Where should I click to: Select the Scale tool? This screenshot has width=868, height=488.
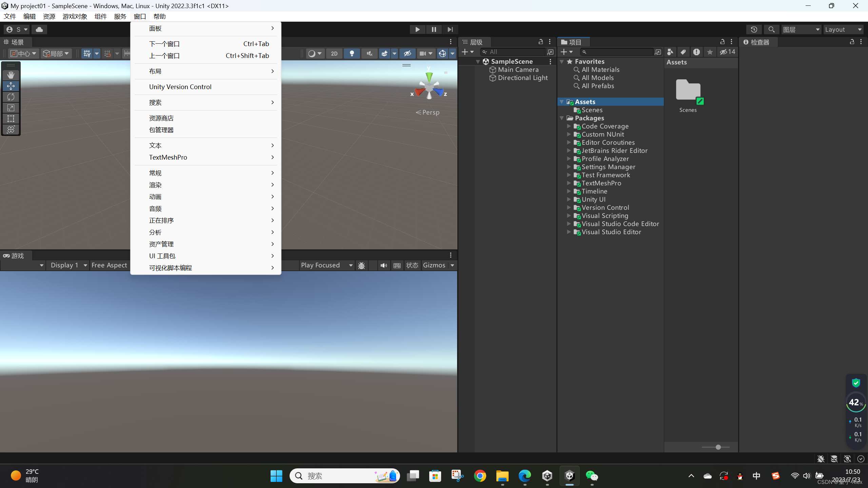[x=11, y=108]
